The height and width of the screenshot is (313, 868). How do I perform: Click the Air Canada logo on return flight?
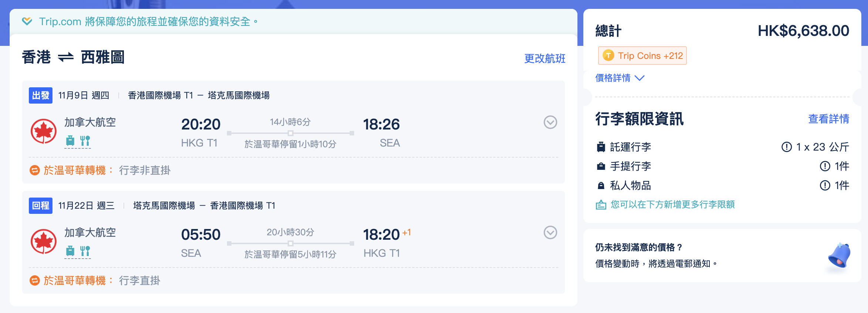click(x=44, y=242)
